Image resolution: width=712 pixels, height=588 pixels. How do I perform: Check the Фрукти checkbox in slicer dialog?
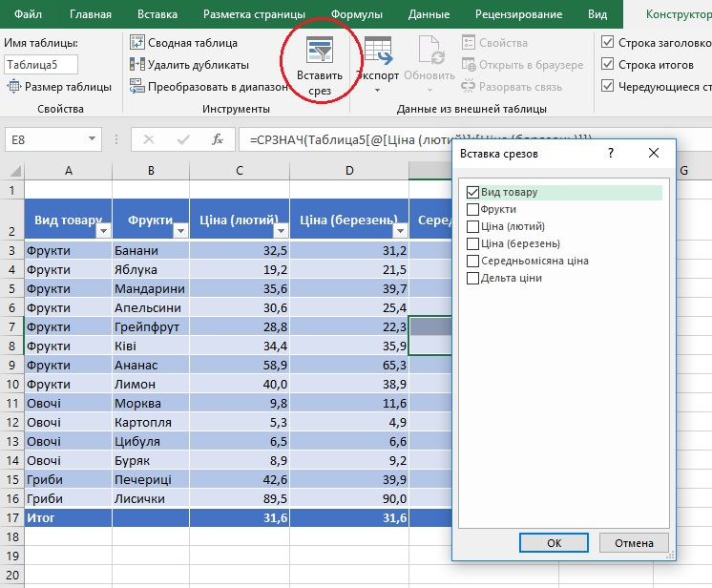point(472,209)
